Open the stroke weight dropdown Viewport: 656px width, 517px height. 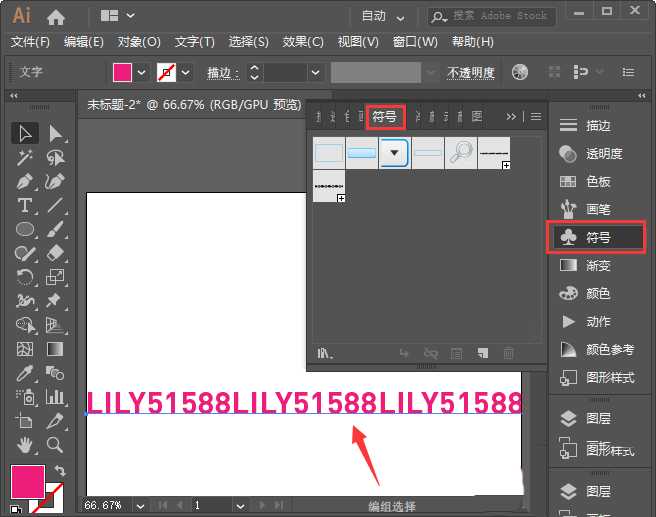click(x=315, y=73)
